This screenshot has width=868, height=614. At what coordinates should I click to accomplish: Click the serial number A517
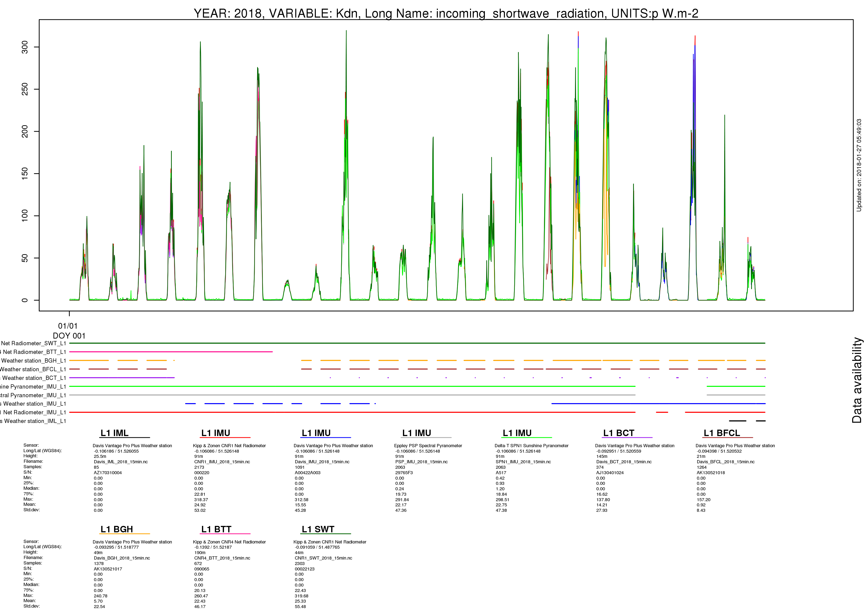point(501,473)
